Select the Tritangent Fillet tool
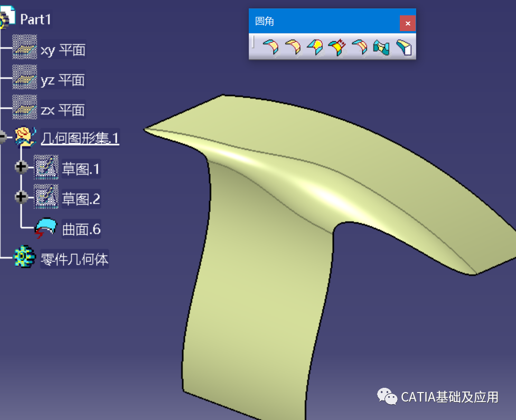516x420 pixels. point(404,47)
